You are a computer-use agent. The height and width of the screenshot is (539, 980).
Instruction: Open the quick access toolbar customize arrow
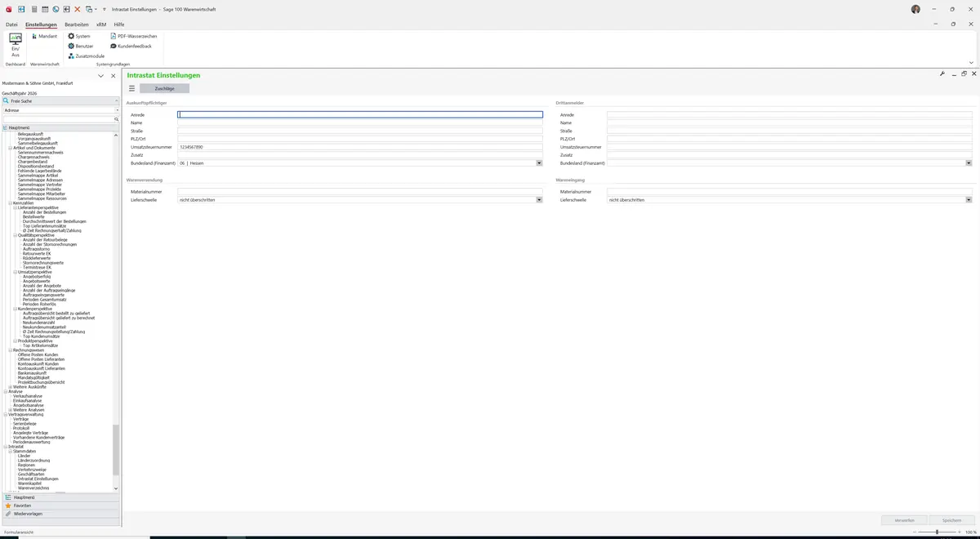point(104,9)
